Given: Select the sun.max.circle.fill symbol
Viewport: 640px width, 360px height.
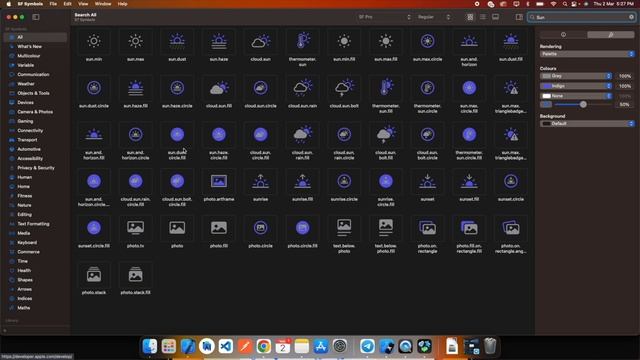Looking at the screenshot, I should click(x=469, y=88).
